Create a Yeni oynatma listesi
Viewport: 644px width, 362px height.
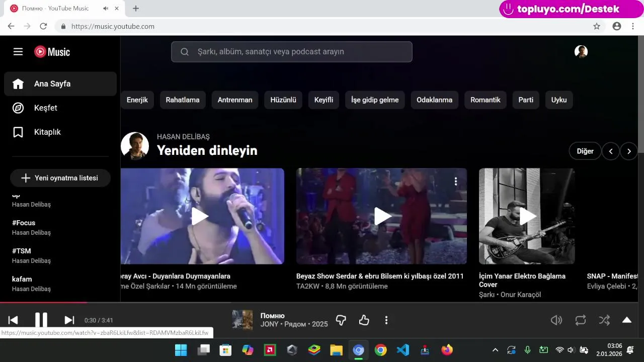(60, 178)
